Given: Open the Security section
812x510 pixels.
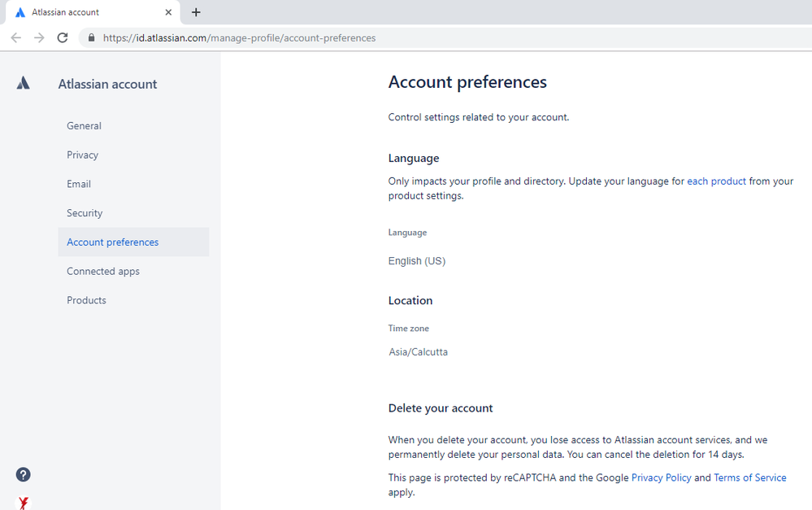Looking at the screenshot, I should (85, 213).
